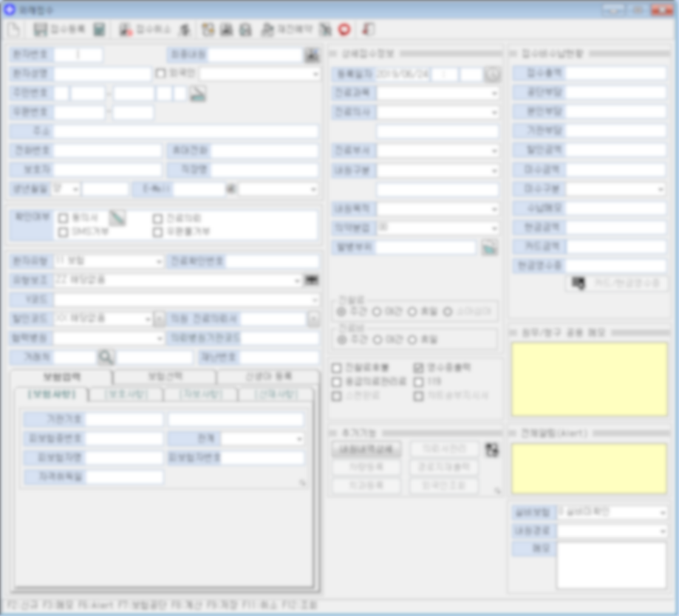Click into the 휴대전화 field

[x=265, y=150]
